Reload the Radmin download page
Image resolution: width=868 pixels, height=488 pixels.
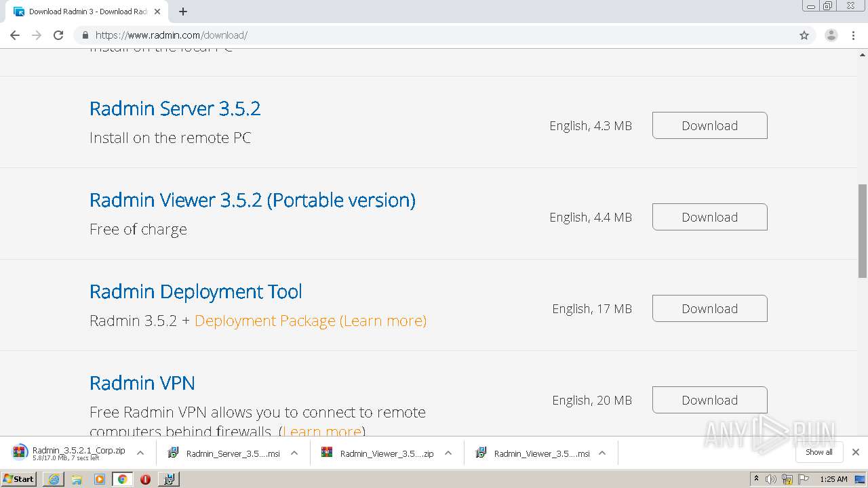pos(58,35)
